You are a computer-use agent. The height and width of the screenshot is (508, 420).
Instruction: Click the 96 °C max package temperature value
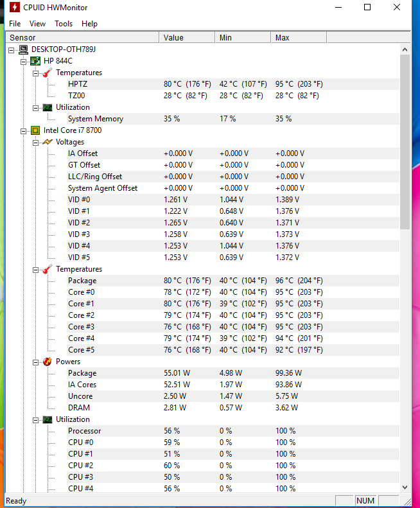[299, 281]
